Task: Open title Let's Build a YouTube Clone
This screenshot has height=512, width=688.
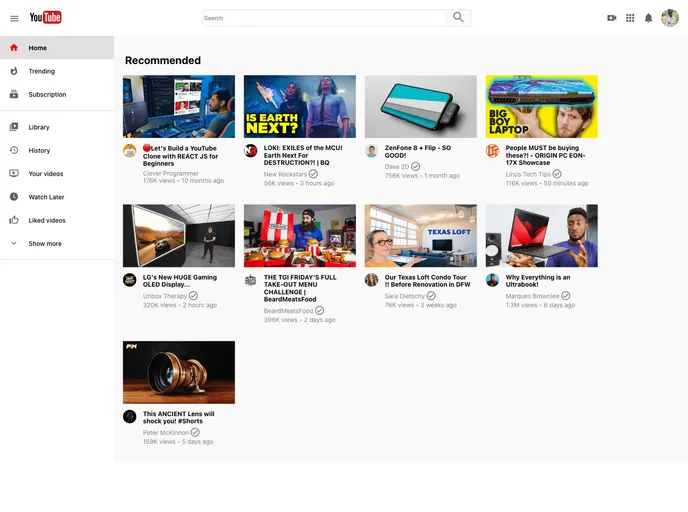Action: click(x=180, y=156)
